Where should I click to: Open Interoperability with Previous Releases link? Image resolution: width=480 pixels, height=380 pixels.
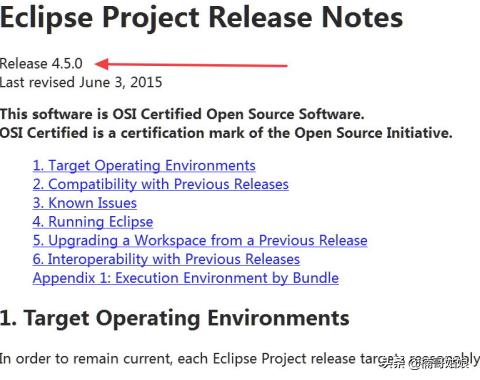point(166,259)
